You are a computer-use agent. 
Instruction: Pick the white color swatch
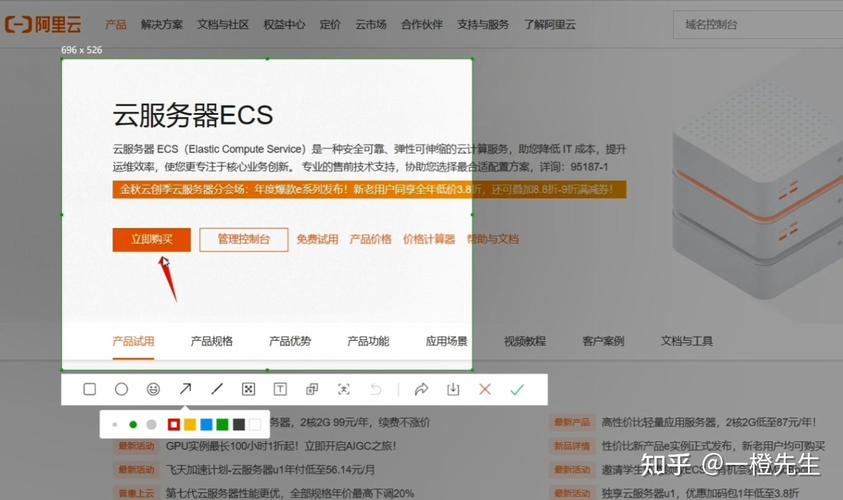tap(255, 425)
